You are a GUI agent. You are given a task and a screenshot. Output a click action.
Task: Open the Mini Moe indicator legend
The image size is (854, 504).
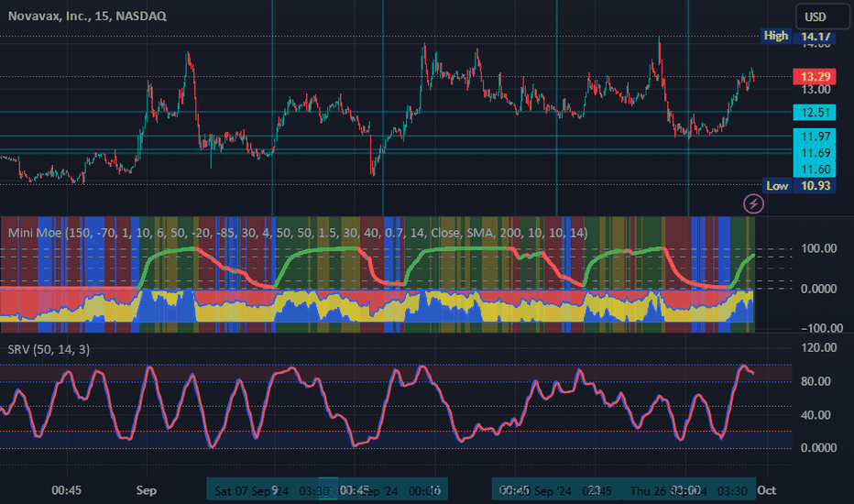pos(298,233)
